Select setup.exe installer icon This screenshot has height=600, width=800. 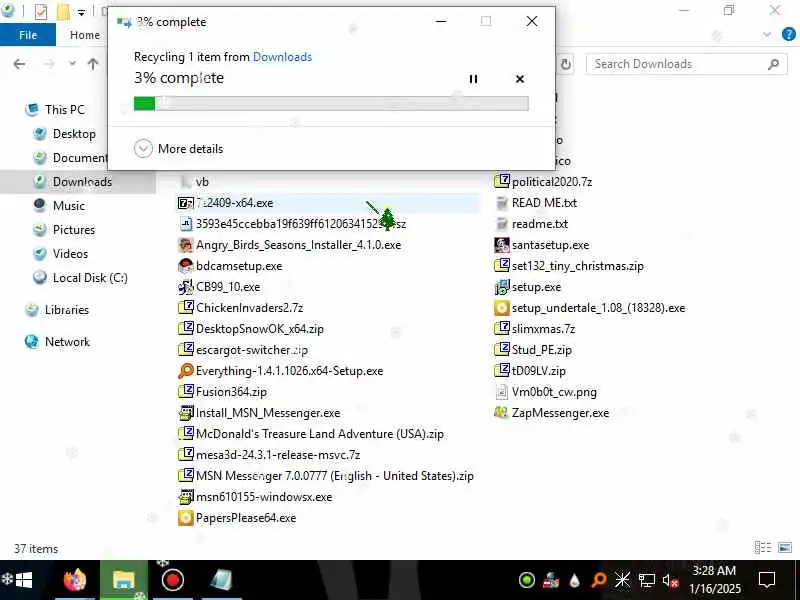[502, 287]
